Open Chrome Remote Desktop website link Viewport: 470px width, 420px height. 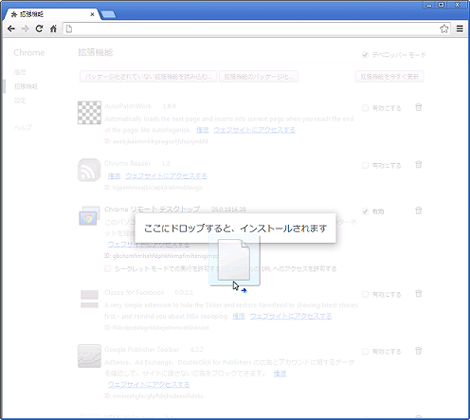tap(149, 245)
